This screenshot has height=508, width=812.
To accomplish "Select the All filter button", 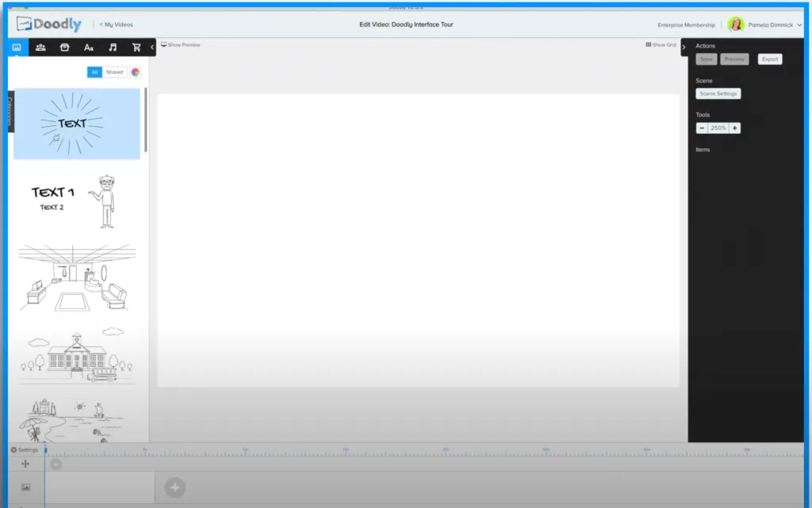I will point(94,72).
